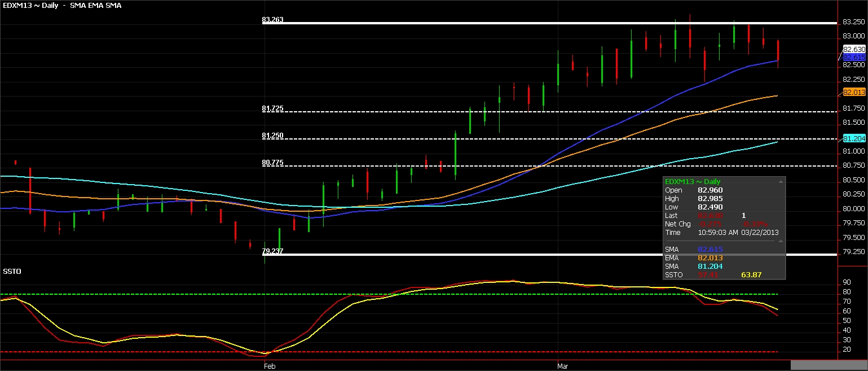
Task: Click the Net Chg label in the info box
Action: click(677, 224)
